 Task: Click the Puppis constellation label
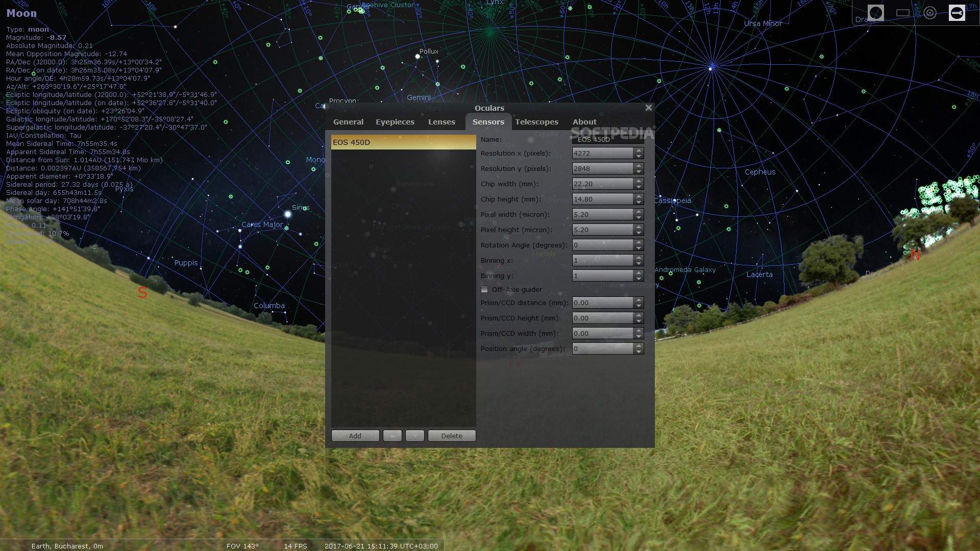(x=186, y=263)
